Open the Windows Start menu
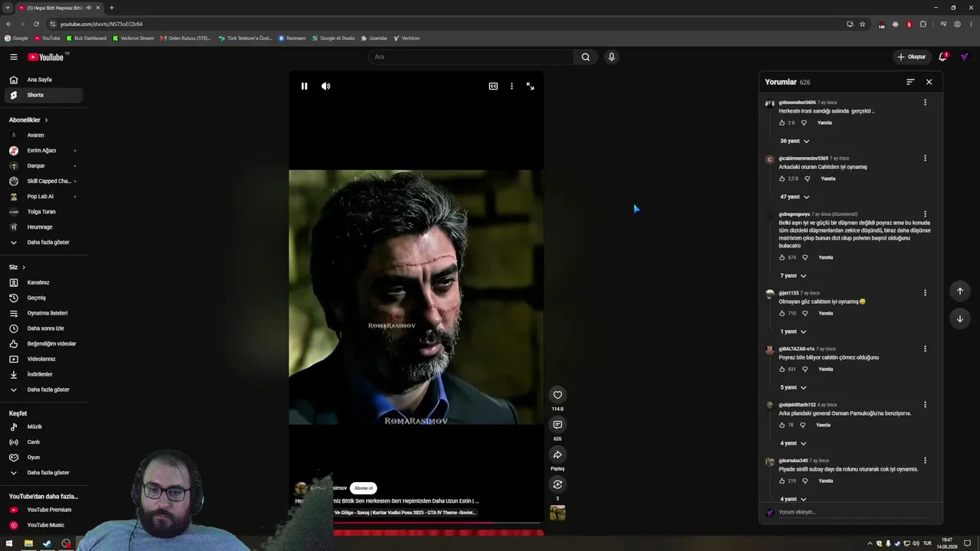The image size is (980, 551). (8, 543)
